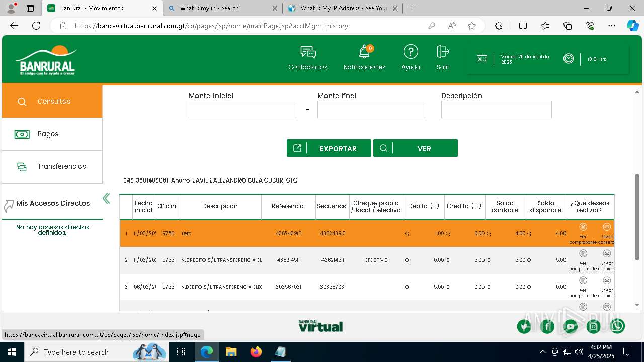
Task: Toggle split screen icon in Edge
Action: [x=523, y=26]
